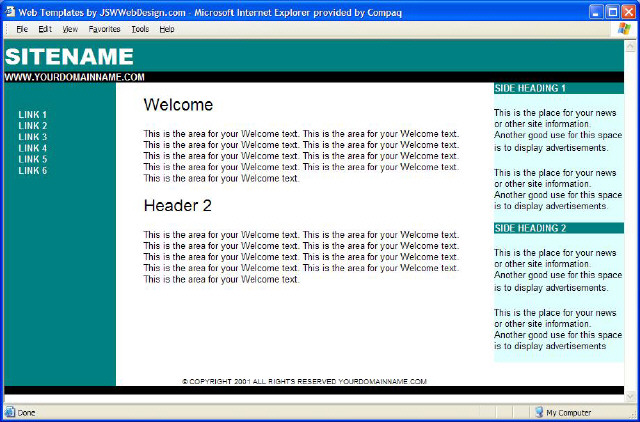
Task: Click the LINK 6 navigation link
Action: tap(33, 171)
